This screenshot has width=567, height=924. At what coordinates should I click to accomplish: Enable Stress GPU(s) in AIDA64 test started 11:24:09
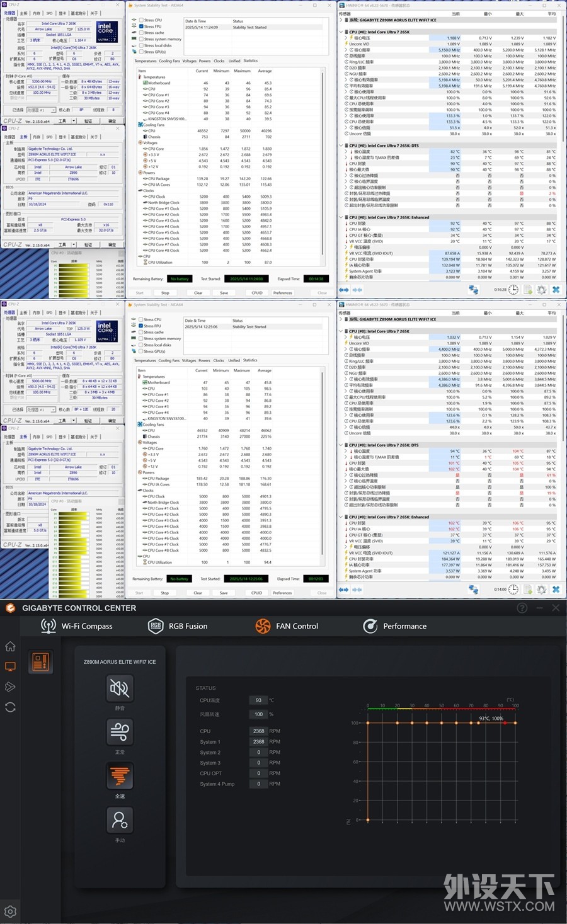tap(142, 52)
